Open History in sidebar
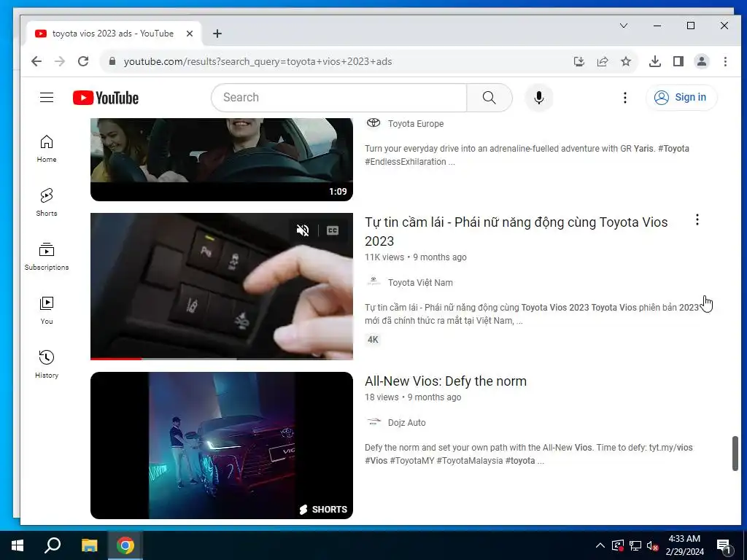 click(x=47, y=365)
